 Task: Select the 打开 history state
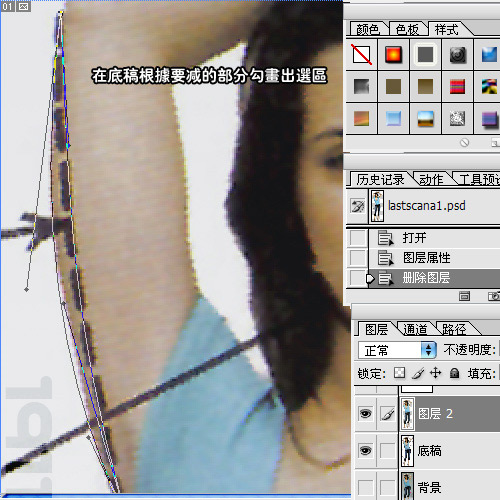[434, 238]
